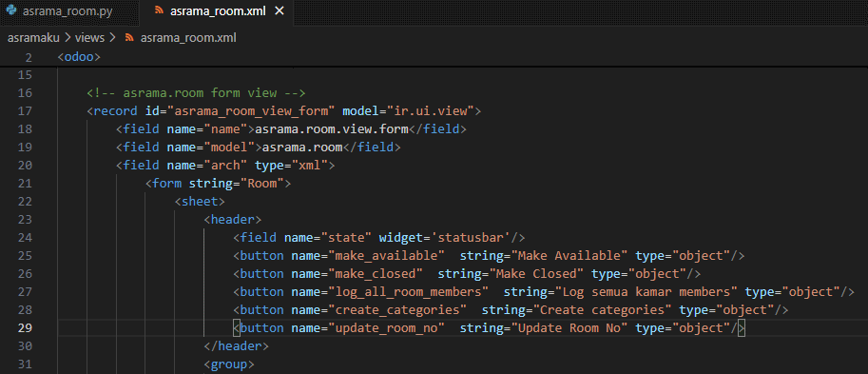The height and width of the screenshot is (374, 868).
Task: Click line number 29 in the gutter
Action: click(25, 328)
